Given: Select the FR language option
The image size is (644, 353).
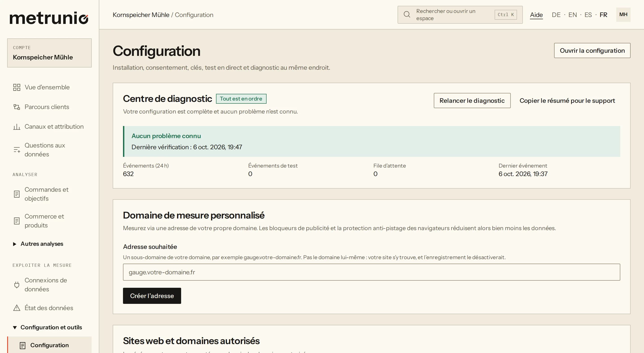Looking at the screenshot, I should (603, 15).
